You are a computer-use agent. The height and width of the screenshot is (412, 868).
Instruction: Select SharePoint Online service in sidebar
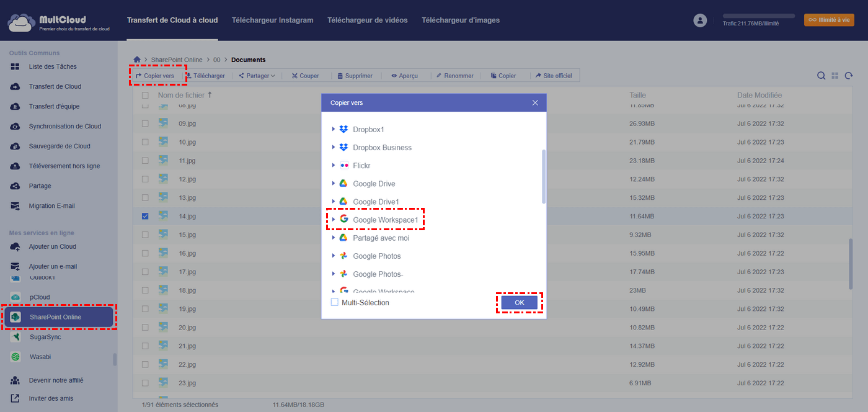pyautogui.click(x=59, y=317)
